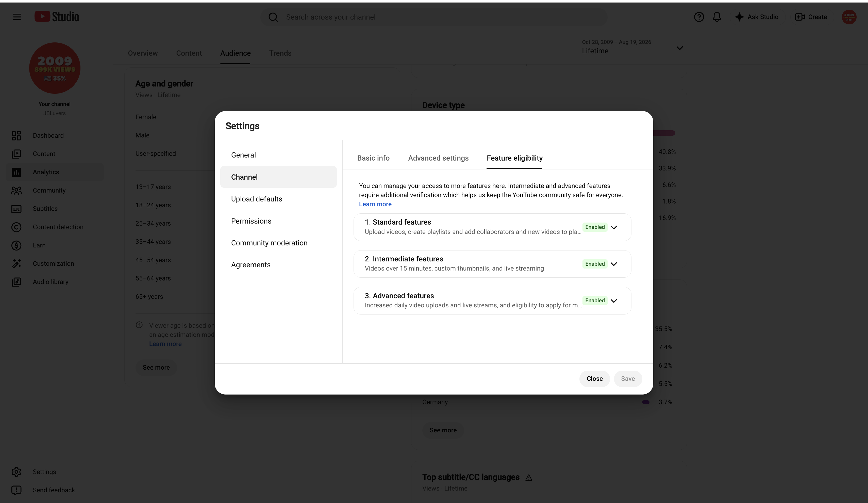Click the '65+ years' age row

tap(149, 296)
